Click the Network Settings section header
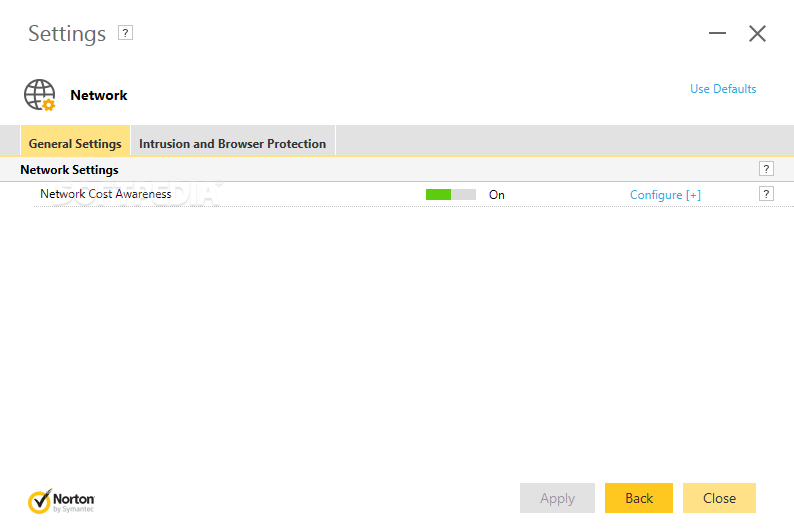Image resolution: width=794 pixels, height=530 pixels. tap(69, 170)
